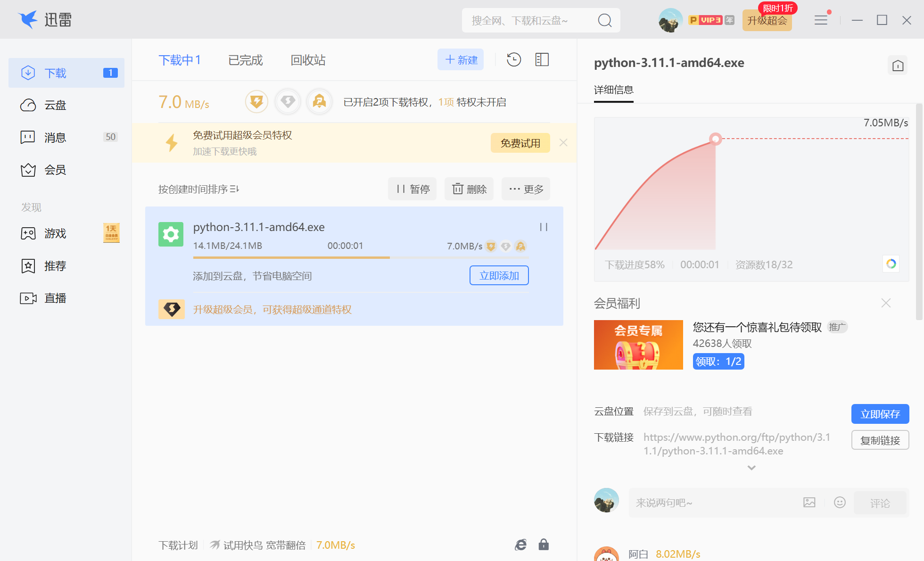
Task: Open 会员 in sidebar
Action: click(x=66, y=169)
